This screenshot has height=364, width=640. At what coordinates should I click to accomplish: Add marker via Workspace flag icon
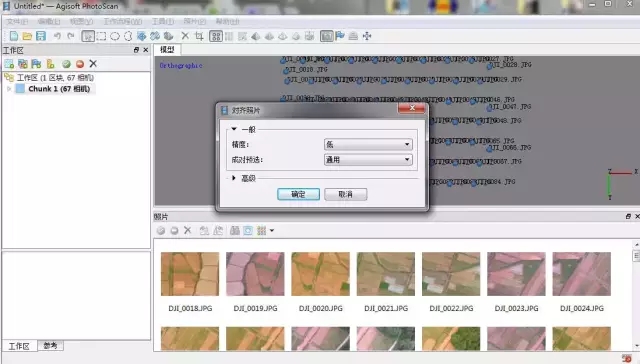[36, 64]
